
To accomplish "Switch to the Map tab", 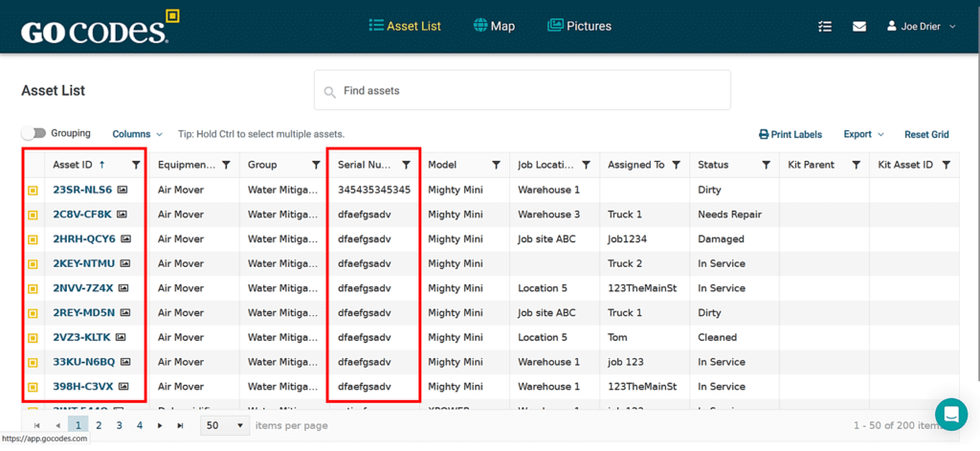I will point(494,26).
